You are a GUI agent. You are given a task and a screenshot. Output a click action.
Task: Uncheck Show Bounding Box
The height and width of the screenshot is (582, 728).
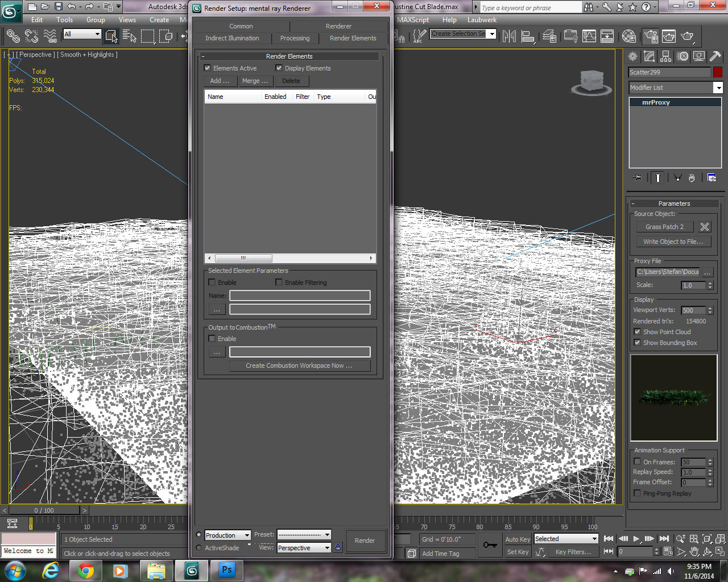[637, 343]
